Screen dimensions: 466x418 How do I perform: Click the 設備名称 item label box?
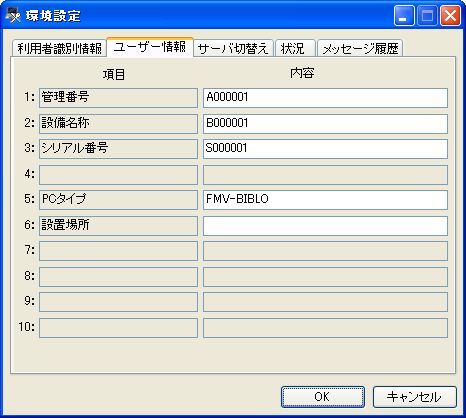click(x=118, y=124)
